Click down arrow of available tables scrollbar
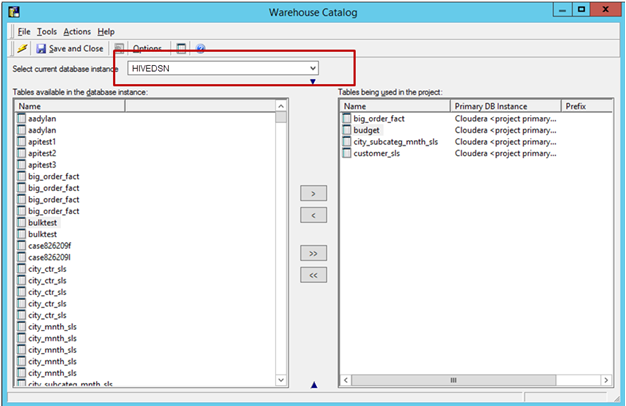Viewport: 626px width, 406px height. 281,380
